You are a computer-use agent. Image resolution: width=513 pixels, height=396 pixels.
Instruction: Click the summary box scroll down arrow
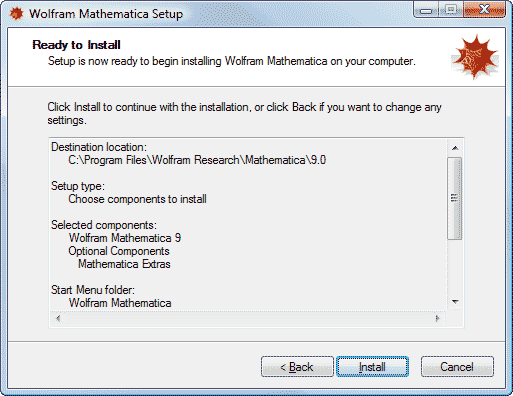(455, 302)
